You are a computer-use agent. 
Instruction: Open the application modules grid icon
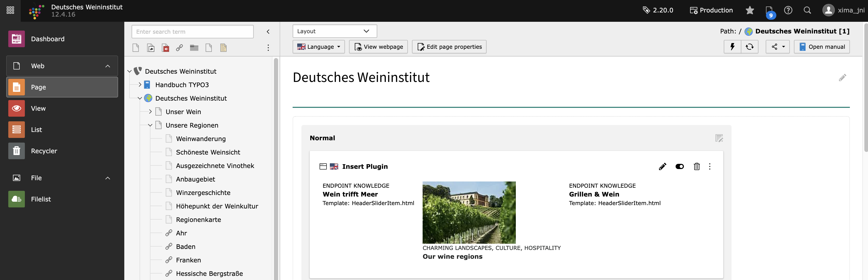coord(10,10)
